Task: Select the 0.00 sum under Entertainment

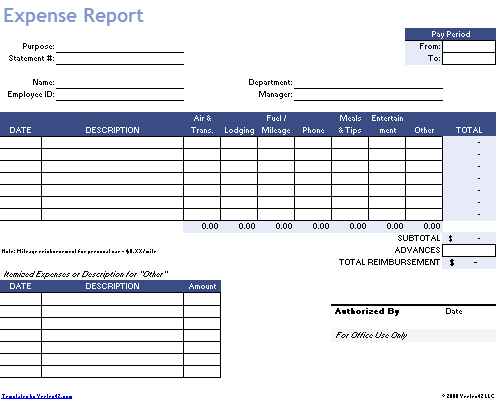Action: point(395,226)
